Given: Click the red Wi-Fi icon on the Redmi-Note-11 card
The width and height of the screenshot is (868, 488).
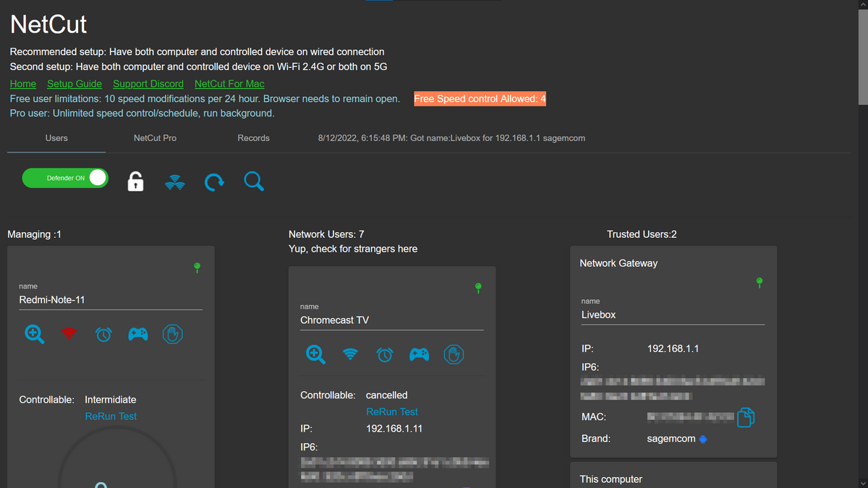Looking at the screenshot, I should (69, 334).
